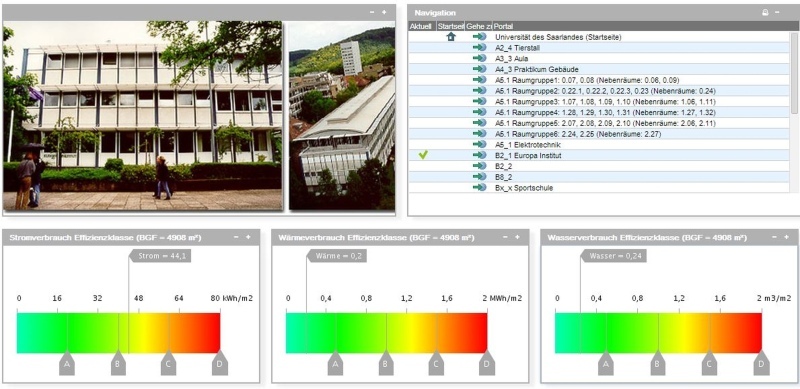Click the Strom = 44,1 marker label
The image size is (800, 389).
[159, 256]
